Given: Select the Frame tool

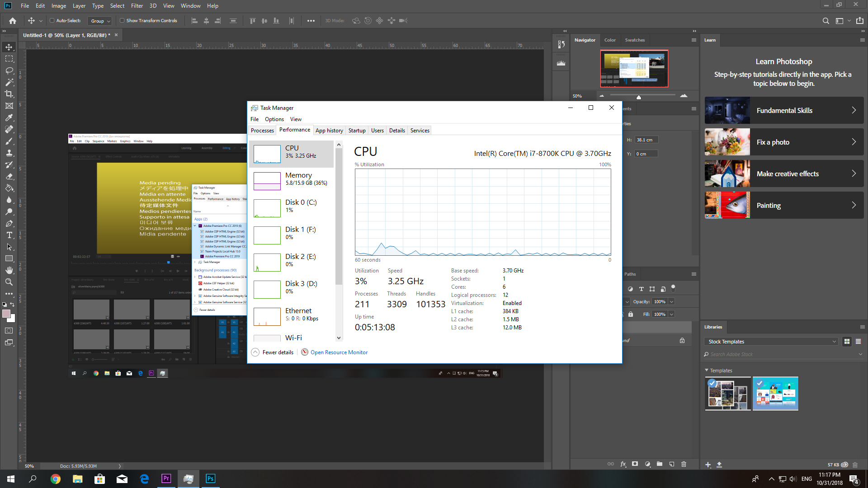Looking at the screenshot, I should pyautogui.click(x=9, y=106).
